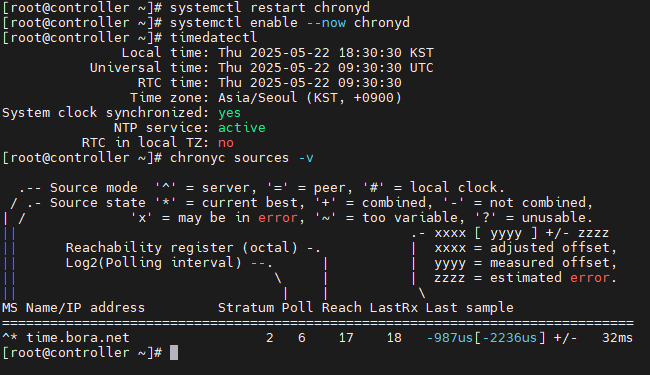Click the measured offset value '-2236us'
650x375 pixels.
coord(509,338)
